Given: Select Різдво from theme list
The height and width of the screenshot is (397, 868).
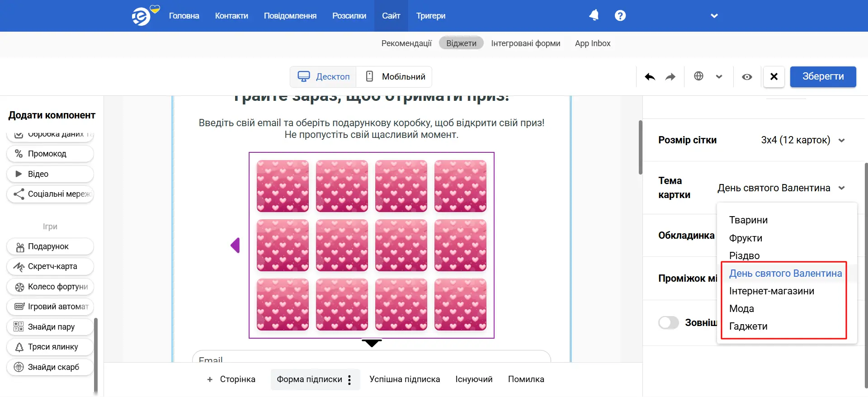Looking at the screenshot, I should coord(744,255).
